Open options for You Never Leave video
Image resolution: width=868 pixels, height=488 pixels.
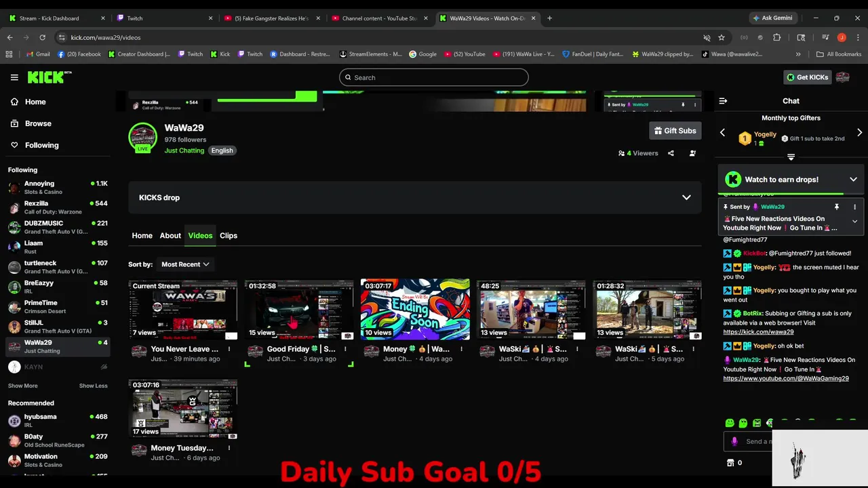click(229, 349)
